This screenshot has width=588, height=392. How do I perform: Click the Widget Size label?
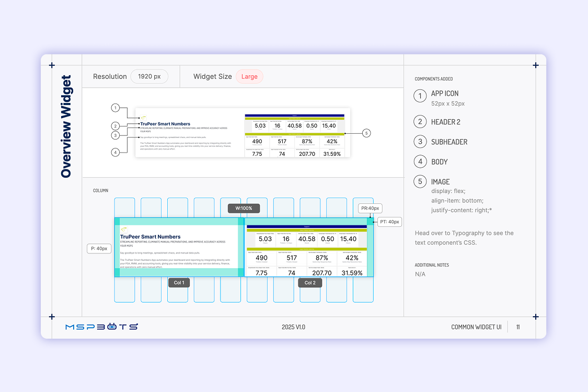tap(213, 76)
